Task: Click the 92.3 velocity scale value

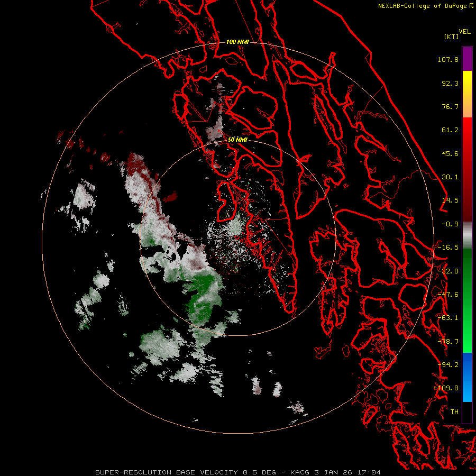Action: tap(450, 83)
